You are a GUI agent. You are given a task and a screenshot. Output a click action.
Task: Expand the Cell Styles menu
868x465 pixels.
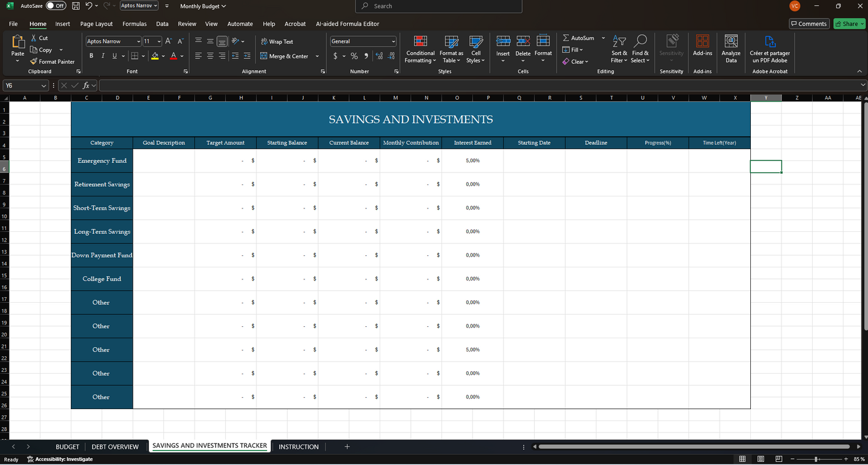pos(476,49)
